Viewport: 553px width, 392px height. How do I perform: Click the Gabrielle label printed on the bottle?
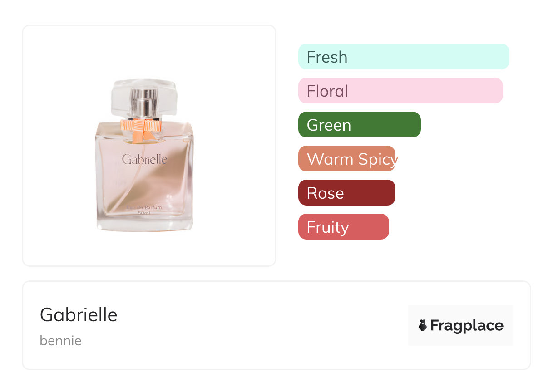point(144,159)
